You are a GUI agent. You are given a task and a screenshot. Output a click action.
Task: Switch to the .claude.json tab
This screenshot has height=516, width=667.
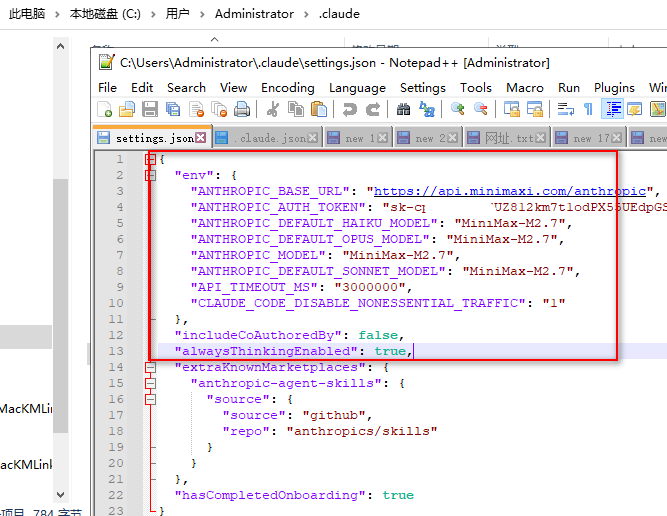click(266, 138)
